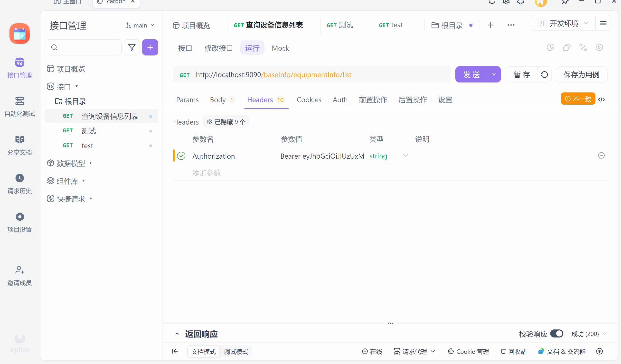Switch to the Cookies tab
621x364 pixels.
(x=309, y=100)
